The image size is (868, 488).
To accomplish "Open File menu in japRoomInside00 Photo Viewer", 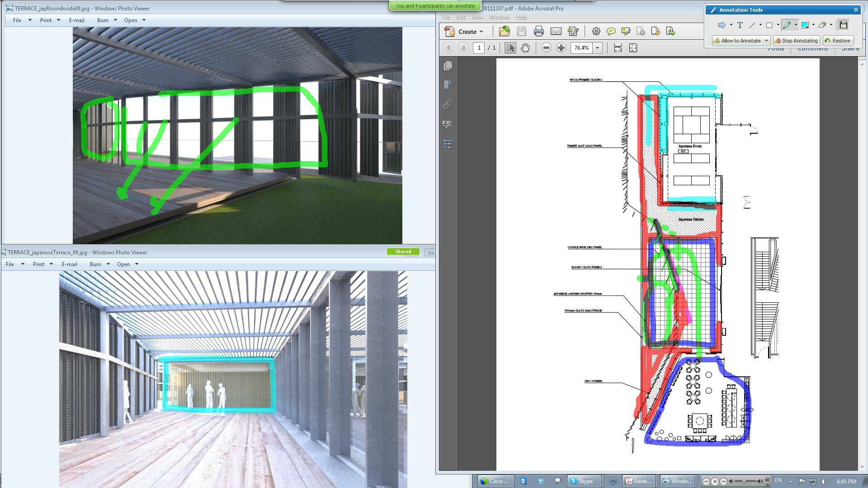I will (x=21, y=20).
